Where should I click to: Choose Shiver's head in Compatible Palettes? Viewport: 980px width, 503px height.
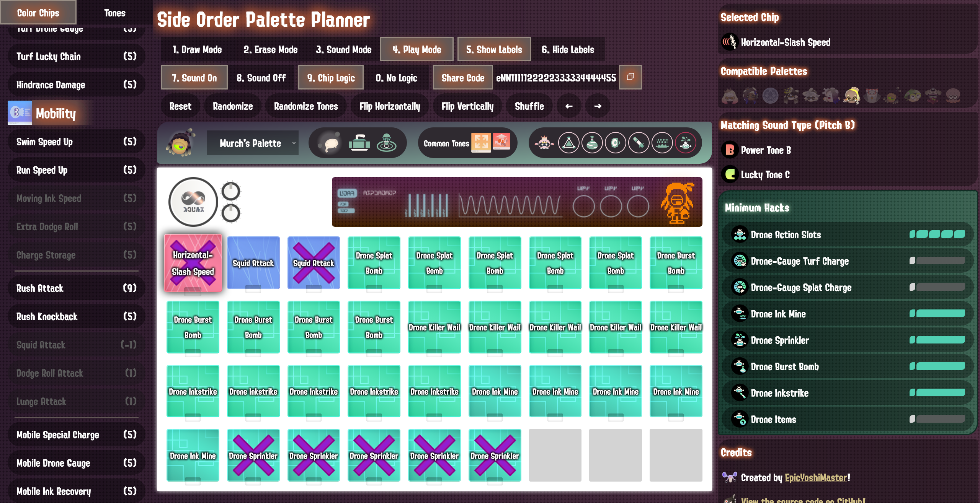[x=831, y=96]
